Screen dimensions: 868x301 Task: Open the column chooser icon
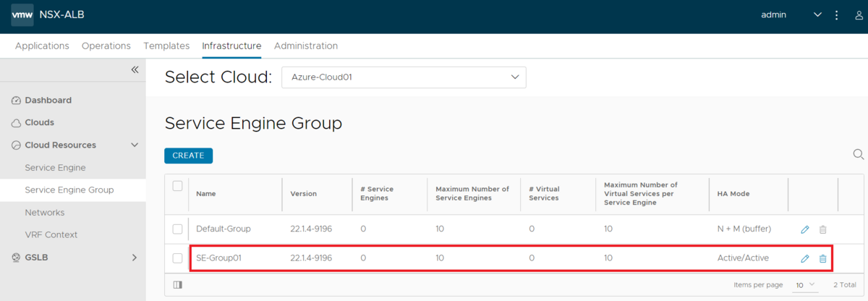(x=178, y=285)
